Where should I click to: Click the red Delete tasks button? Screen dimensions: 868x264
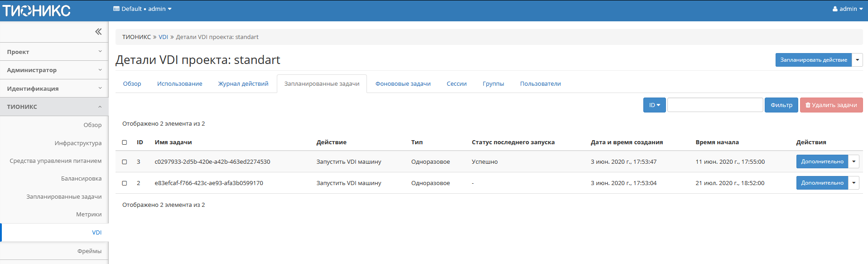coord(831,105)
